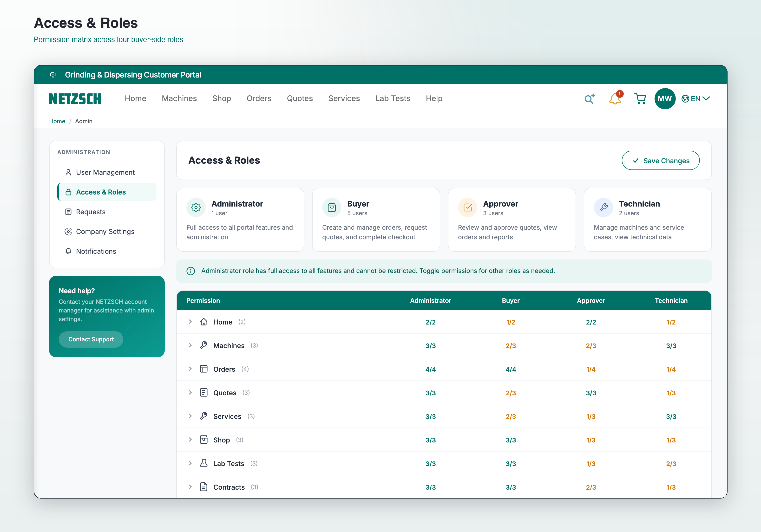The image size is (761, 532).
Task: Open the Services nav menu
Action: [344, 98]
